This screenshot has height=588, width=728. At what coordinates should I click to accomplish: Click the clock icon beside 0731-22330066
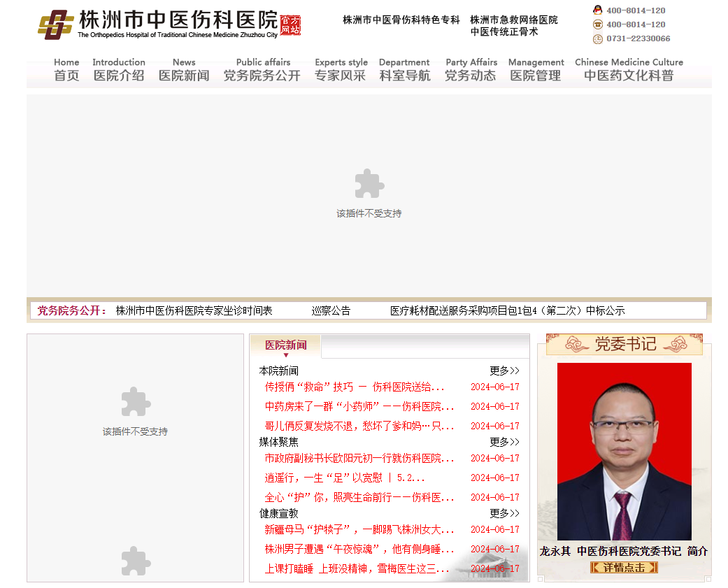coord(597,39)
